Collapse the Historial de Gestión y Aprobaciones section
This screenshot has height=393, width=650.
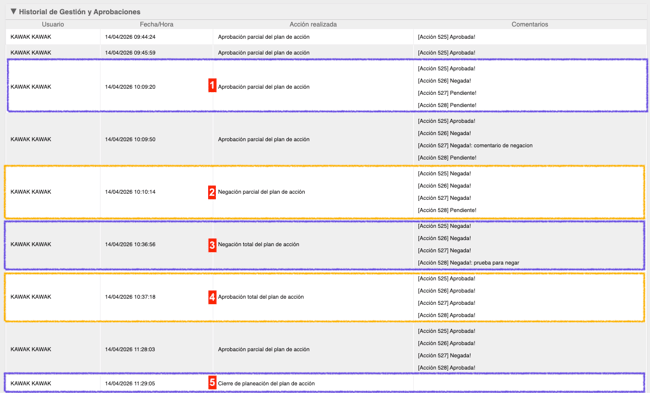coord(13,12)
